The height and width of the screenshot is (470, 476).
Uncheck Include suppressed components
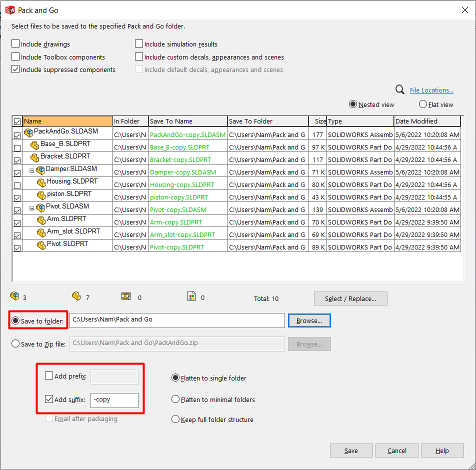coord(15,69)
